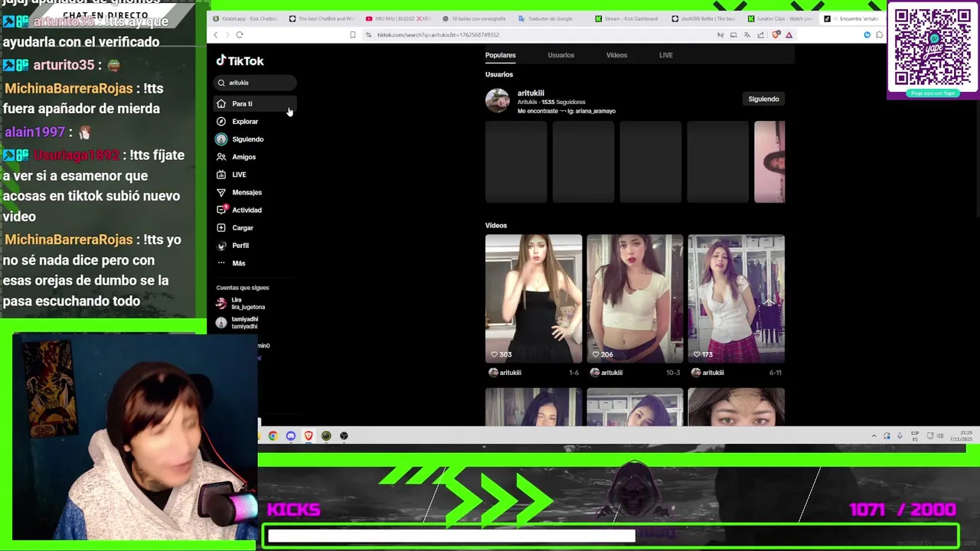This screenshot has width=980, height=551.
Task: Switch to lunatixr Clips tab
Action: 781,18
